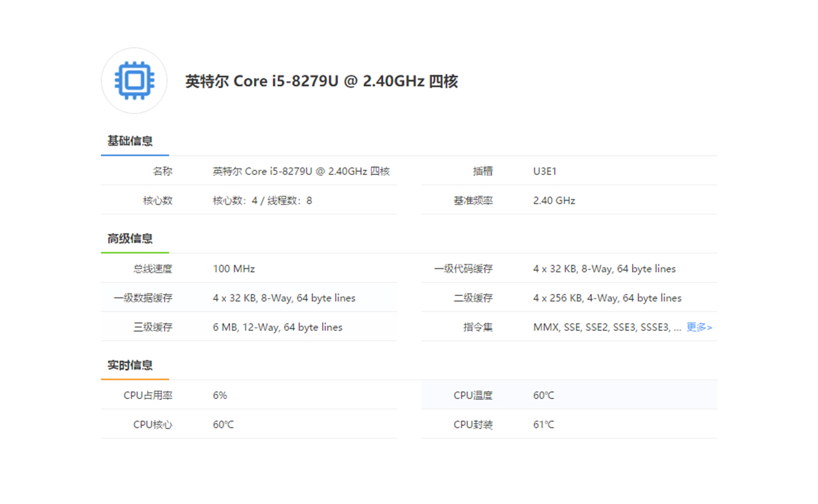Click the 插槽 label

(x=483, y=171)
